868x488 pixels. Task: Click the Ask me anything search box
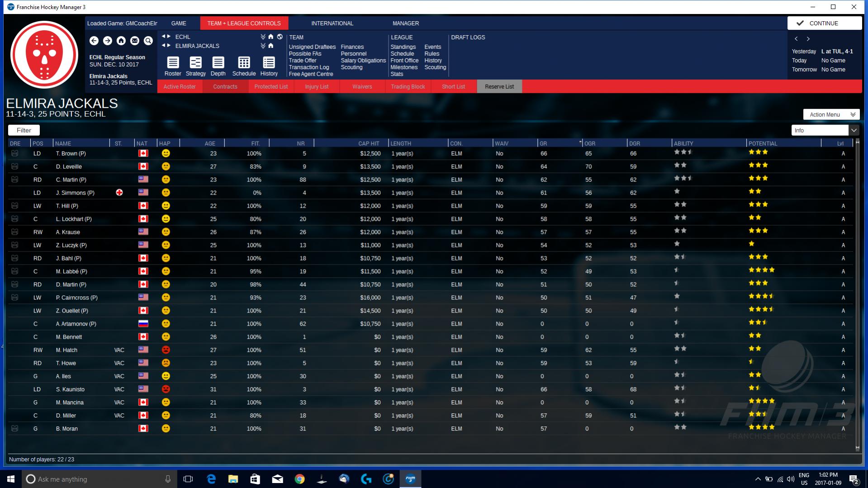click(100, 479)
